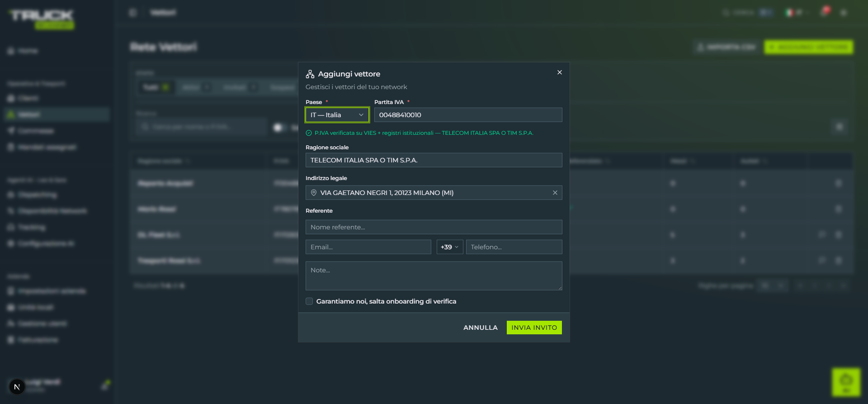Click the location pin icon in address field
The image size is (868, 404).
314,193
